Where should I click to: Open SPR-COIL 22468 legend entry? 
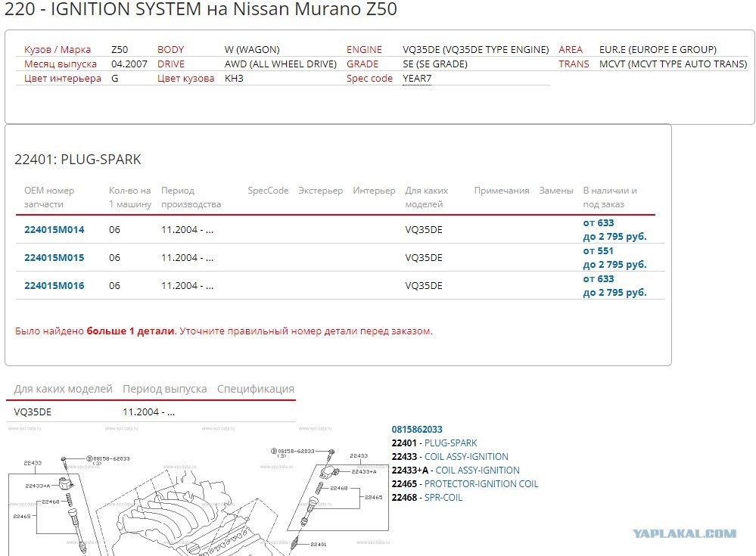coord(427,497)
